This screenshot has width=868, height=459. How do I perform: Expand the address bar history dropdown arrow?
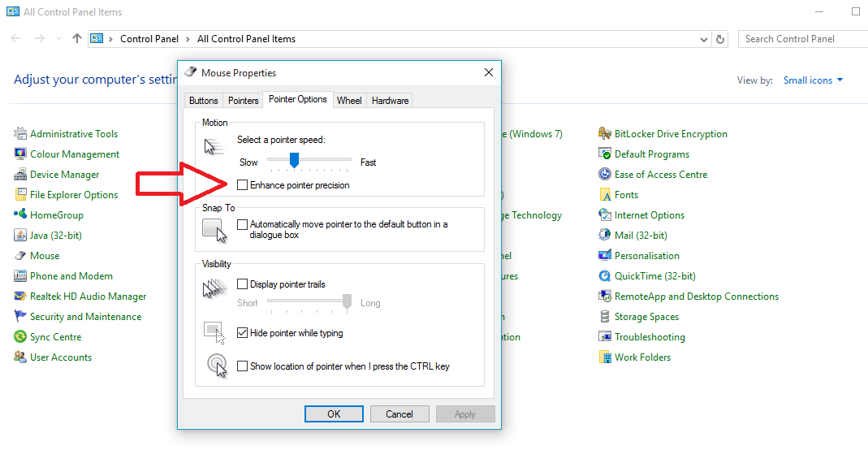coord(703,39)
